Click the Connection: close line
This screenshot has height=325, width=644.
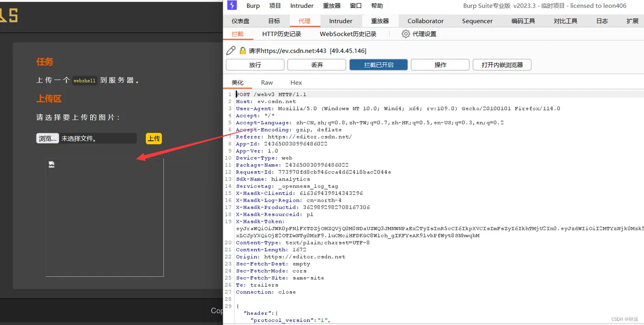pos(266,292)
